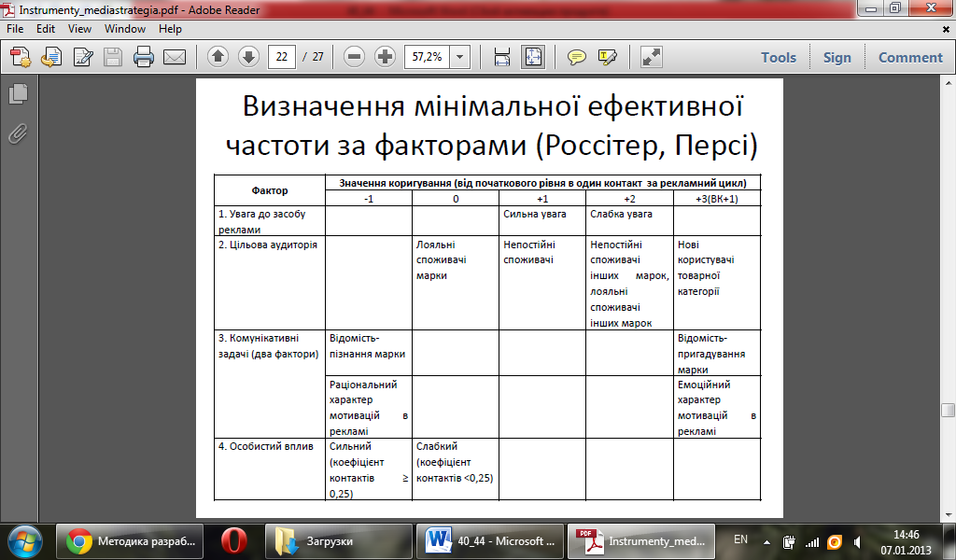
Task: Close the document with the X below title bar
Action: click(x=947, y=29)
